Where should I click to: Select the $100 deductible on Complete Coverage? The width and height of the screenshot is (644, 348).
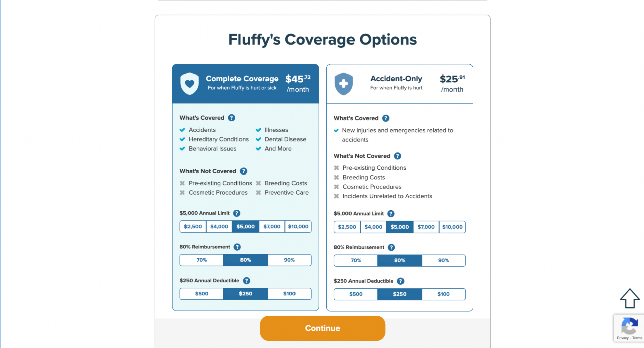(289, 294)
